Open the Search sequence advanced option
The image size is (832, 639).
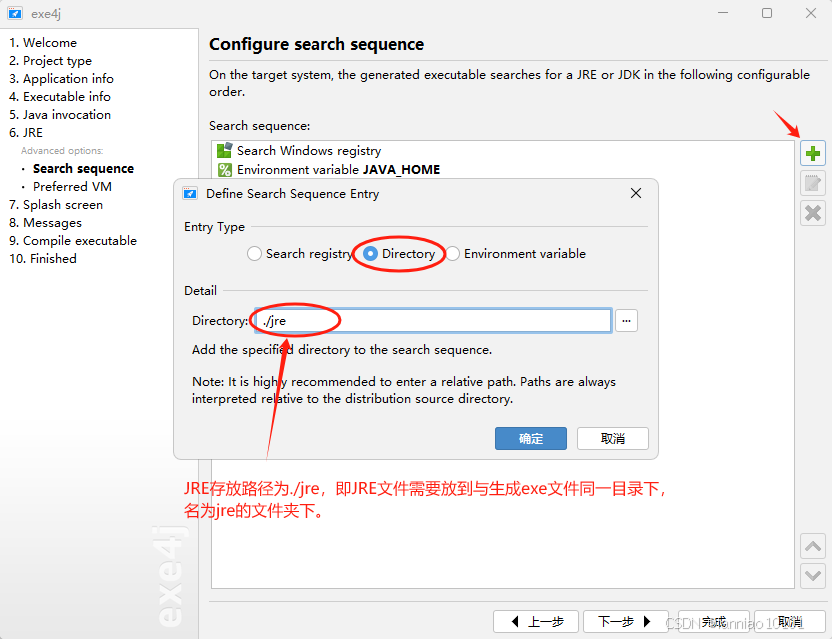83,169
